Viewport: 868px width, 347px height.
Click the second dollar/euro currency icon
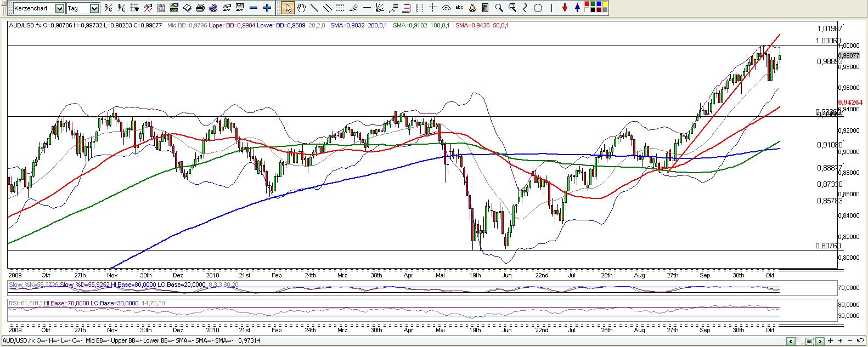pos(121,8)
